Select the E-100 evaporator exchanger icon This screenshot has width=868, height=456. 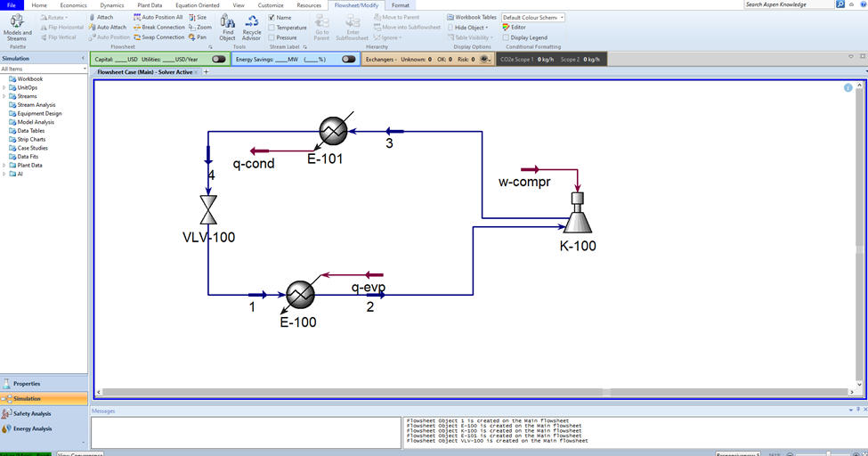300,294
